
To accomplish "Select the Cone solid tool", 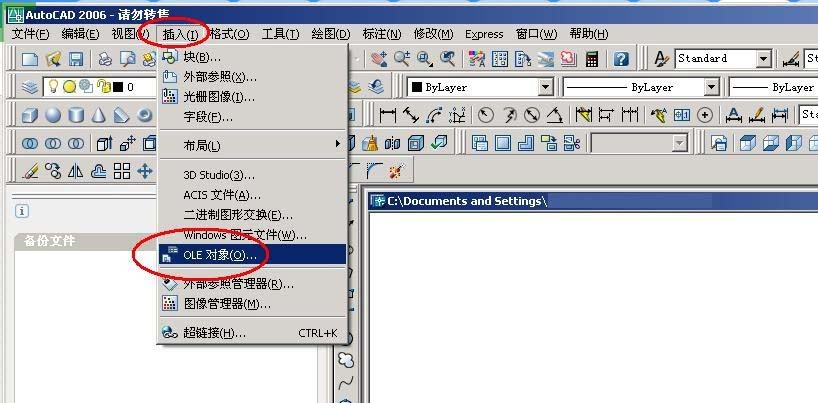I will click(99, 115).
